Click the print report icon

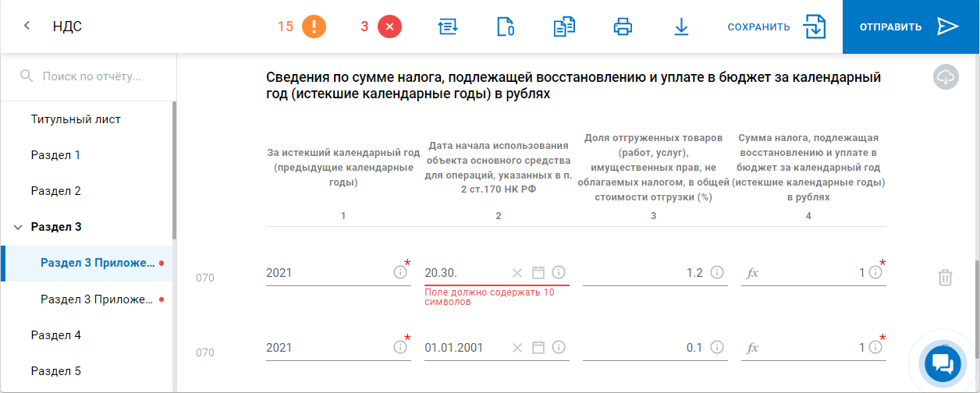[x=623, y=27]
